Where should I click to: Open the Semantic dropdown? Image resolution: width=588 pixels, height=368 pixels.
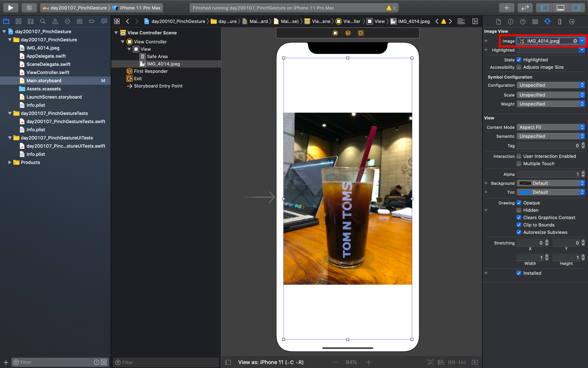(x=551, y=136)
